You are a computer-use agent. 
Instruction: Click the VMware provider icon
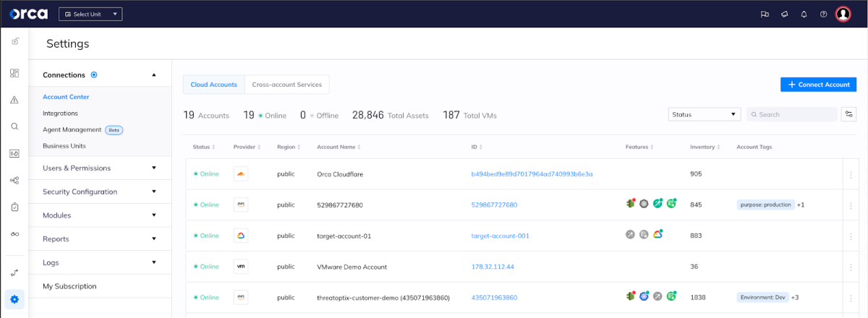click(x=242, y=267)
